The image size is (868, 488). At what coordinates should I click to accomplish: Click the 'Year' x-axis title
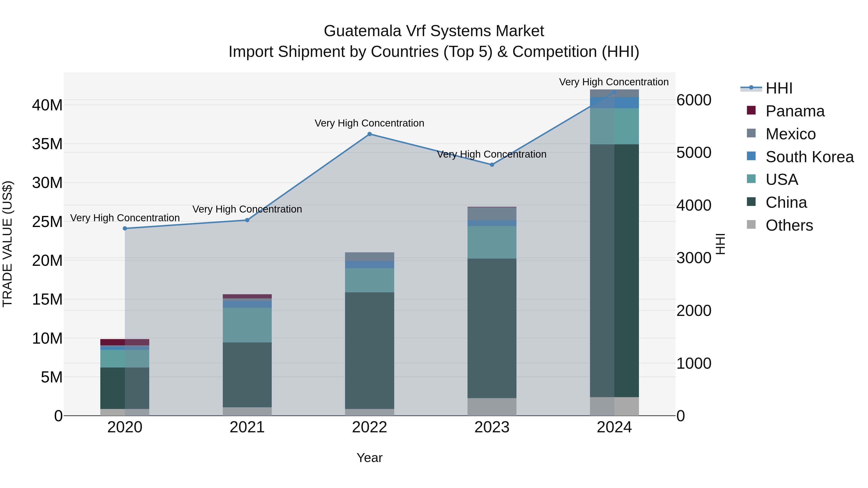click(x=370, y=458)
